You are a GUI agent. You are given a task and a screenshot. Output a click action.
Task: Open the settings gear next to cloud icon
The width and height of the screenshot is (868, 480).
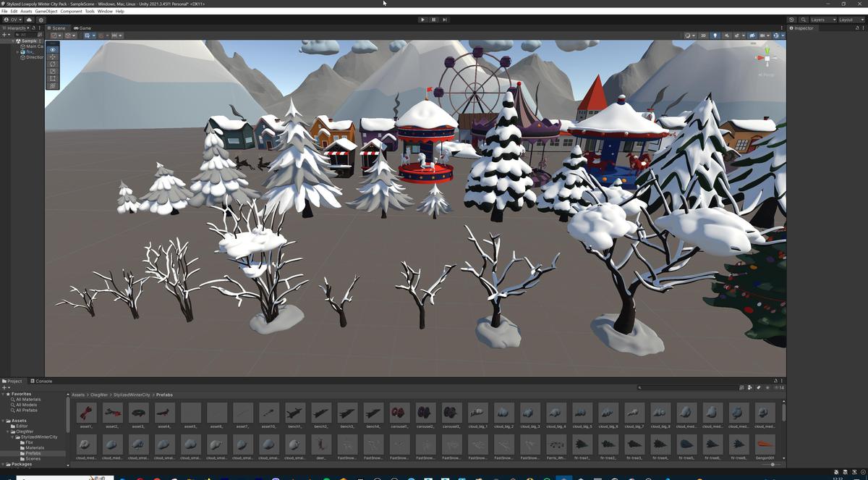click(41, 20)
